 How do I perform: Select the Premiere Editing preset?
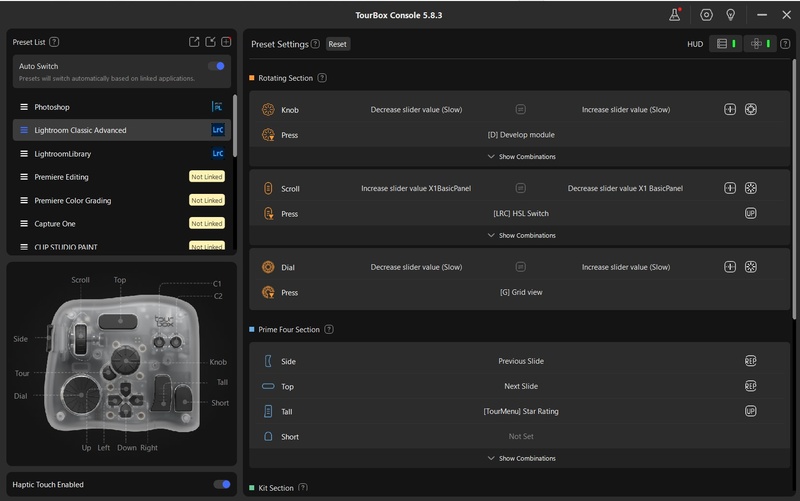[x=61, y=177]
